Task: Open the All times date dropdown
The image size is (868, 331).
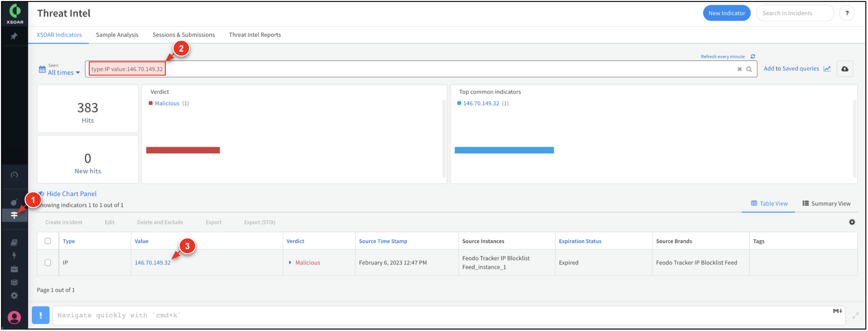Action: click(x=64, y=73)
